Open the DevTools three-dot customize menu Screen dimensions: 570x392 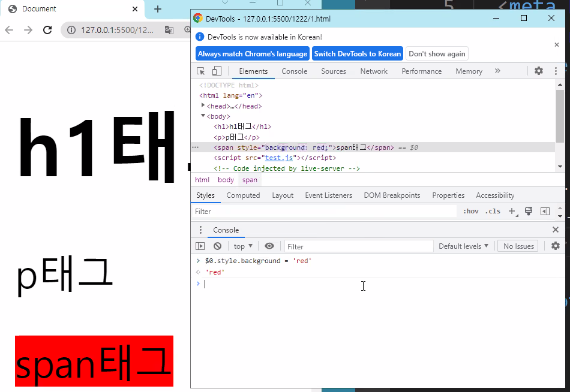pos(556,71)
